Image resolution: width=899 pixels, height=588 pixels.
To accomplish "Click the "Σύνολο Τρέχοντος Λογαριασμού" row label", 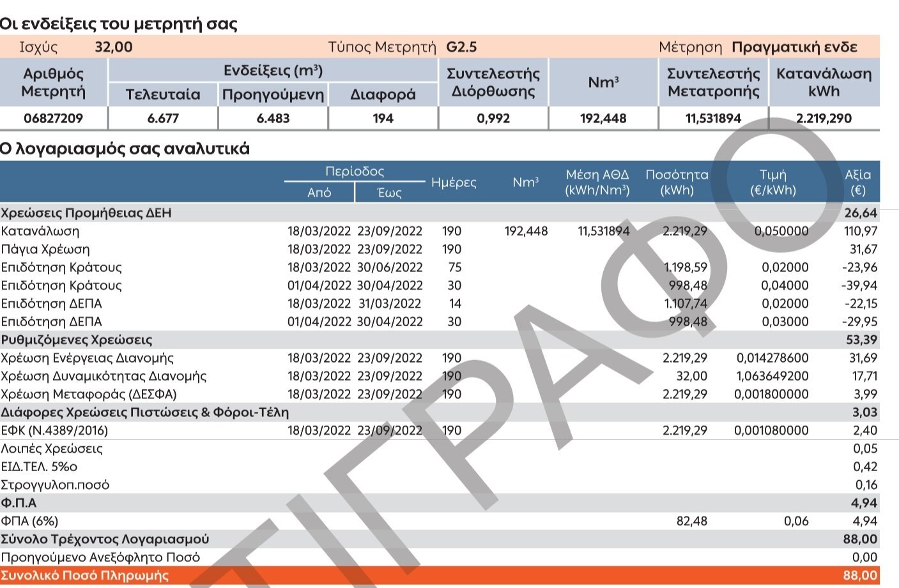I will coord(105,539).
